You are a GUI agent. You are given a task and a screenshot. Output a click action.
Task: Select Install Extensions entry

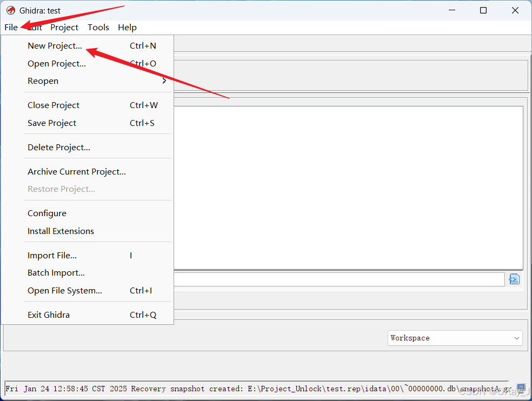pyautogui.click(x=88, y=231)
